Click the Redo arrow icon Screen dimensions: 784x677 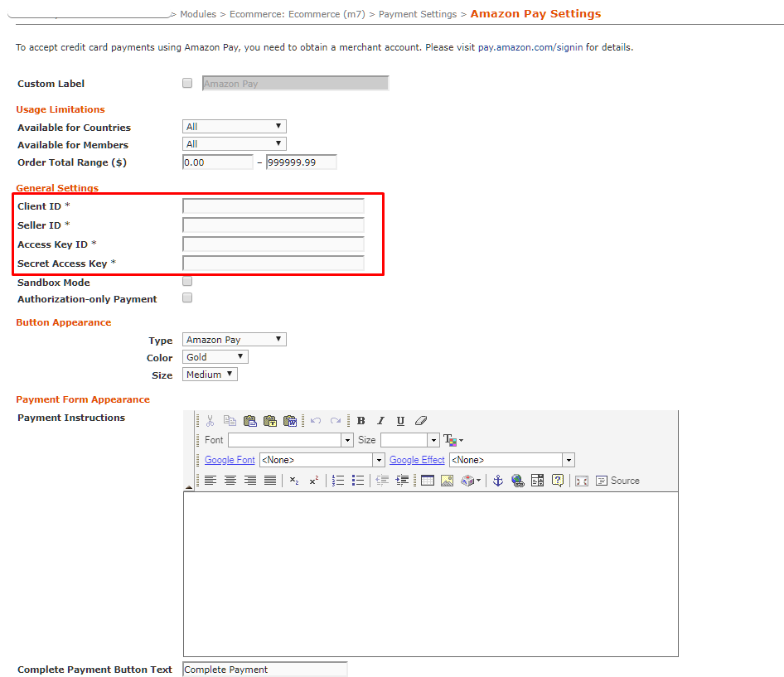point(336,421)
